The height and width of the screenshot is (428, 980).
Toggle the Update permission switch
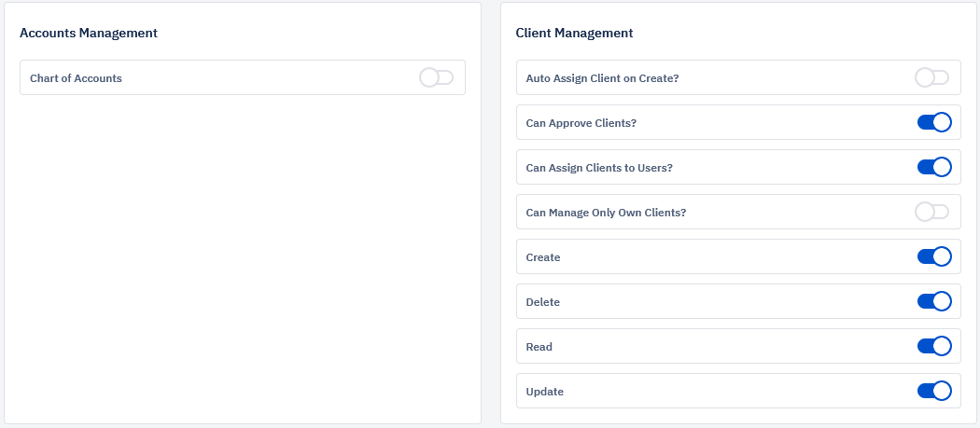[x=934, y=391]
